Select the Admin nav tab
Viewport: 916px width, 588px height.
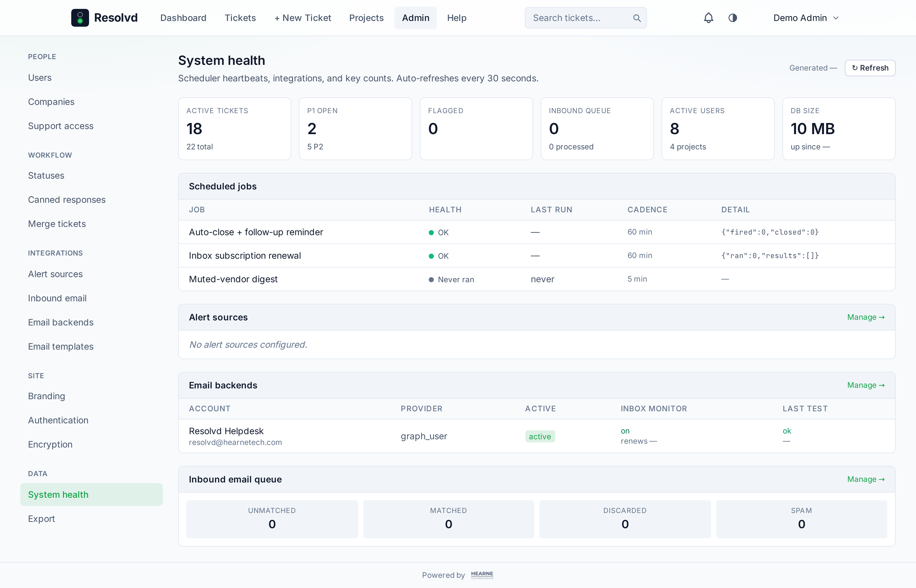[x=415, y=18]
